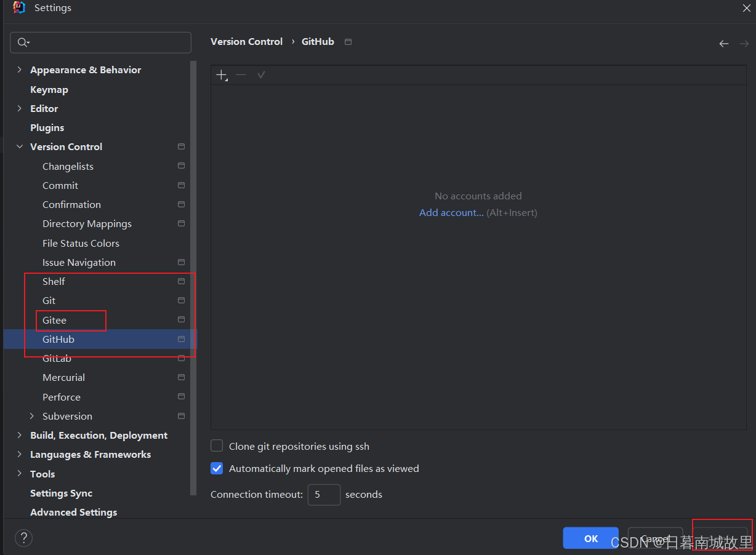
Task: Click project icon on Gitee row
Action: click(181, 320)
